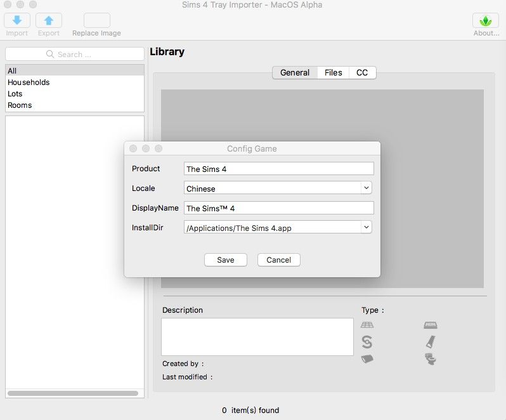Open the About green leaf icon
The width and height of the screenshot is (506, 420).
click(x=486, y=20)
